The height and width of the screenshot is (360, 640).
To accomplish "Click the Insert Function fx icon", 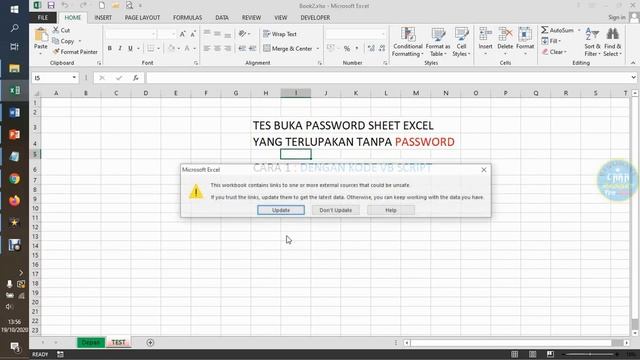I will click(x=136, y=78).
